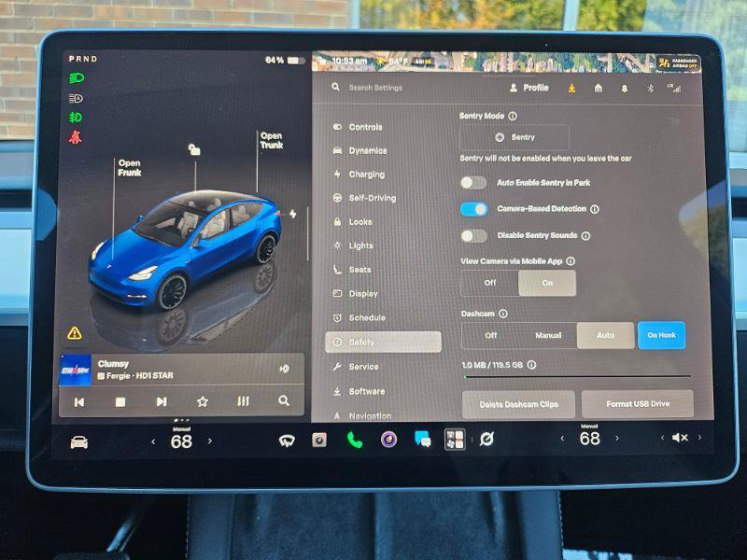Screen dimensions: 747x560
Task: Tap the Open Frunk label
Action: pyautogui.click(x=129, y=168)
